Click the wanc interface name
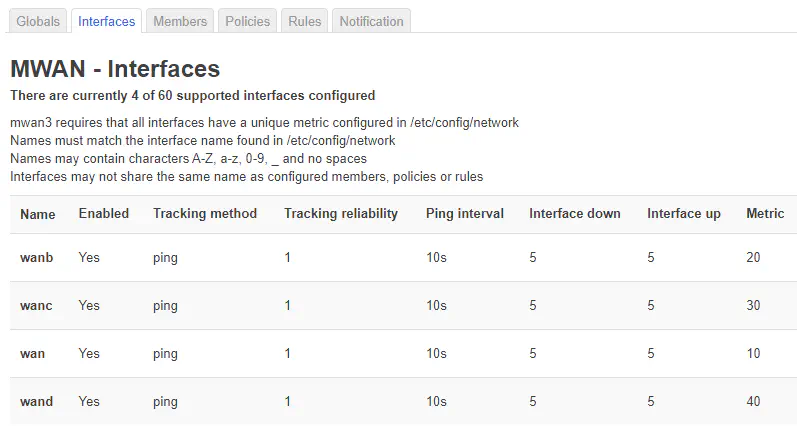The width and height of the screenshot is (797, 426). (37, 305)
